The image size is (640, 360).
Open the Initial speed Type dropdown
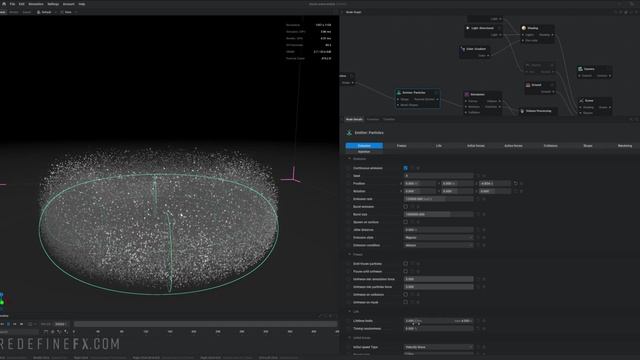[x=439, y=347]
